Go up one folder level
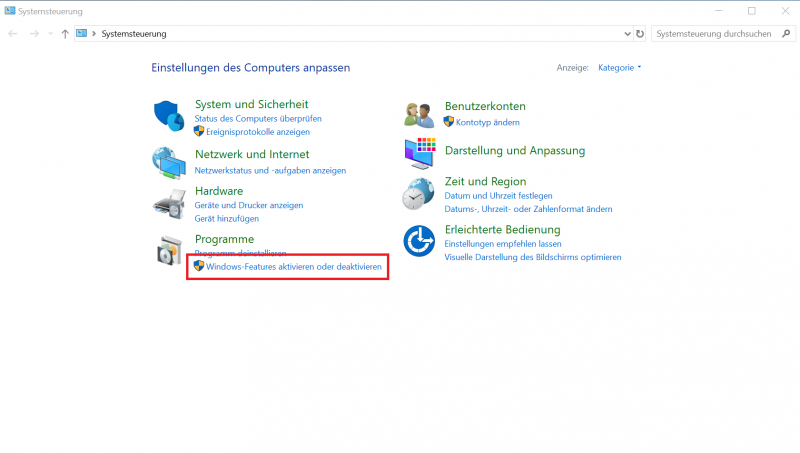 [65, 33]
